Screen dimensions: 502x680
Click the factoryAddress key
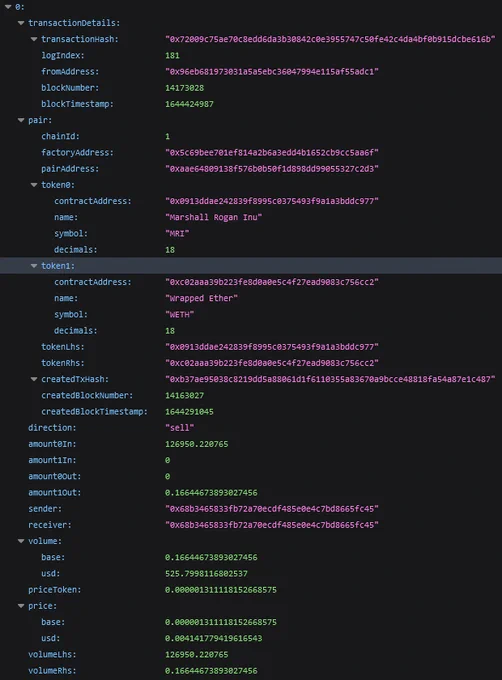77,153
